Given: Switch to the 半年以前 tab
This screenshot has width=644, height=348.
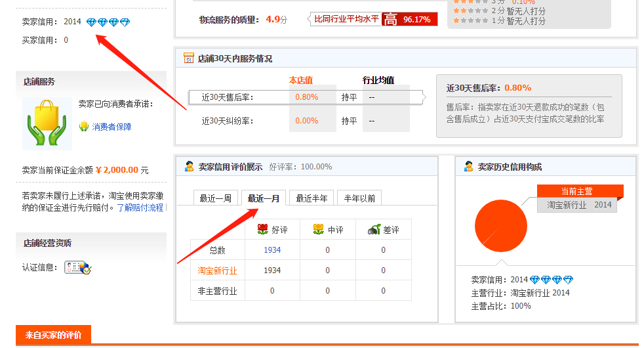Looking at the screenshot, I should tap(359, 198).
